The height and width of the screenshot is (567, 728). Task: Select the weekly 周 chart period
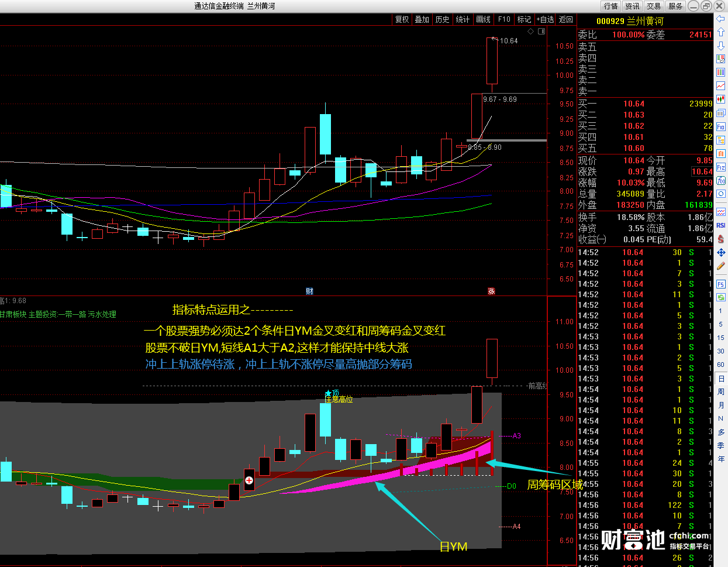(x=721, y=391)
